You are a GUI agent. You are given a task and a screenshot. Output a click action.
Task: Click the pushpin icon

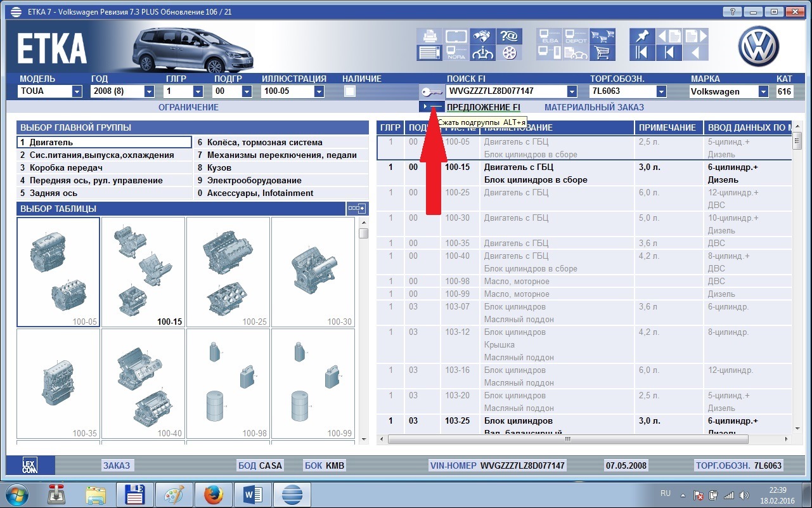(643, 36)
